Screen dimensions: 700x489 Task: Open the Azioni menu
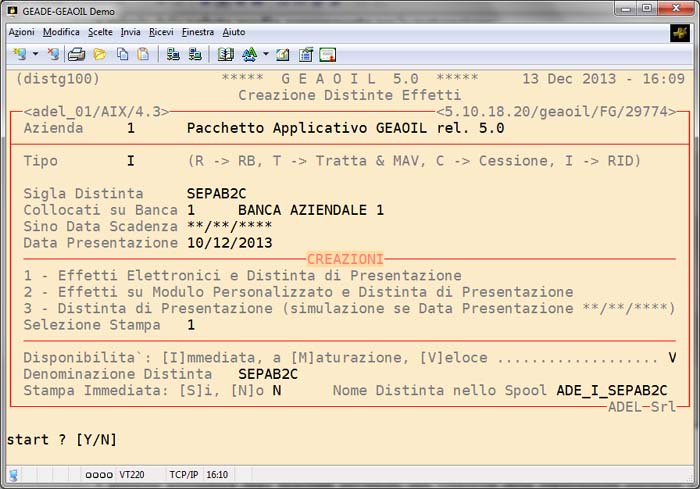(x=21, y=32)
